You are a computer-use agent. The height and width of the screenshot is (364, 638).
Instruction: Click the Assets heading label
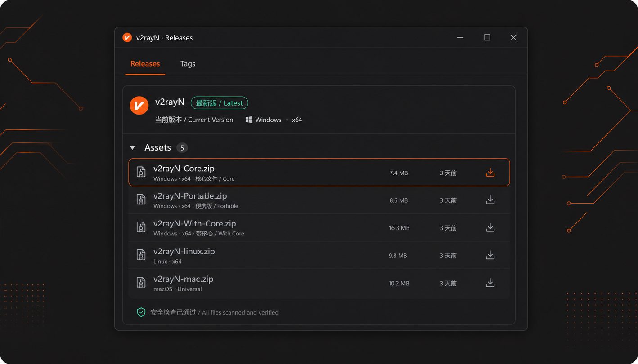point(157,147)
